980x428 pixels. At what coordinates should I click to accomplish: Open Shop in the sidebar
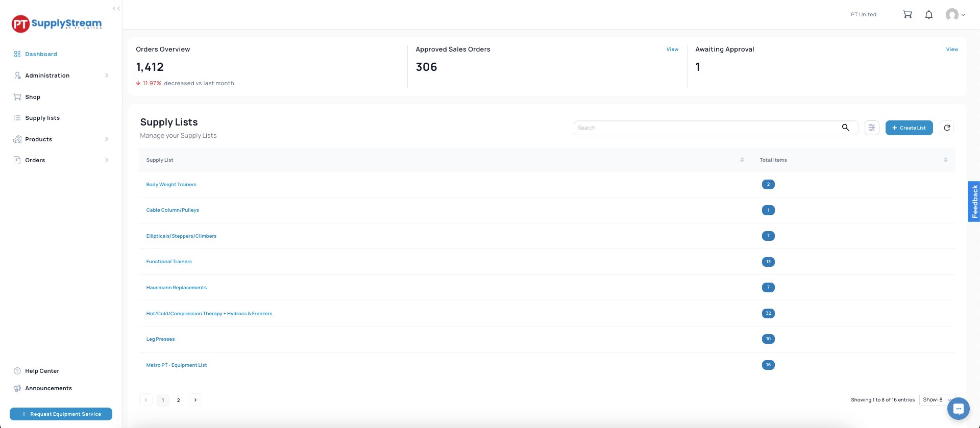pyautogui.click(x=33, y=97)
